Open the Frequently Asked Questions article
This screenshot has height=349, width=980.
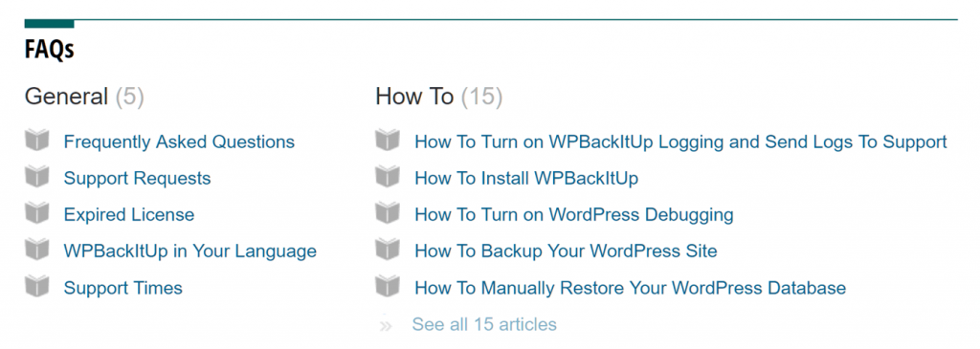point(179,142)
